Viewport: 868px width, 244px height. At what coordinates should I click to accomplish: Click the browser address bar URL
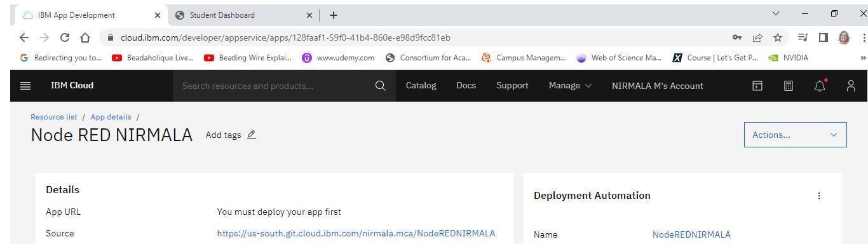click(x=285, y=37)
